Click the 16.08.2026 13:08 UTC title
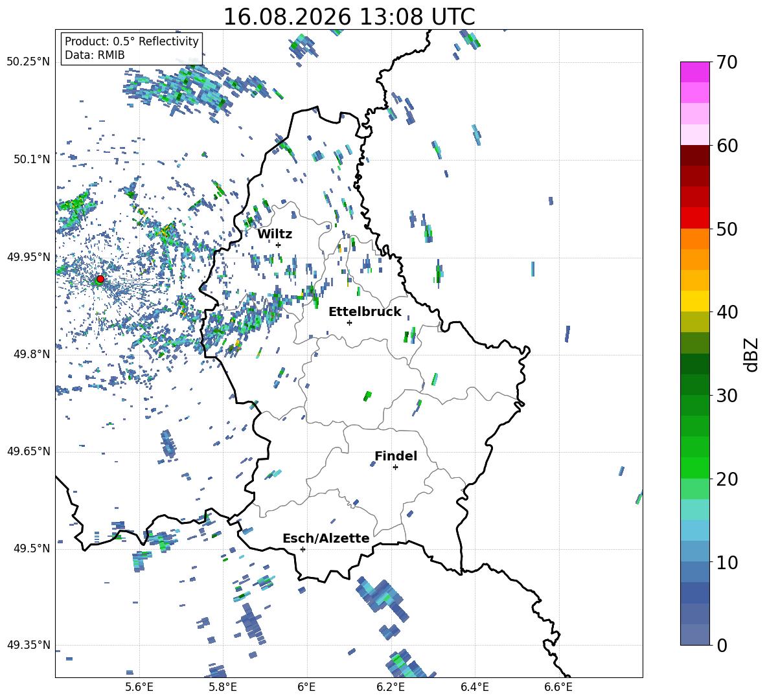Viewport: 767px width, 700px height. coord(349,17)
